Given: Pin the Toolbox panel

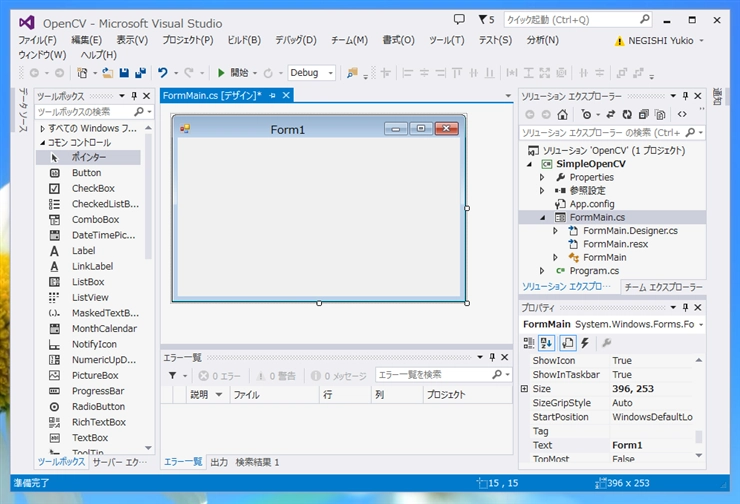Looking at the screenshot, I should coord(134,96).
